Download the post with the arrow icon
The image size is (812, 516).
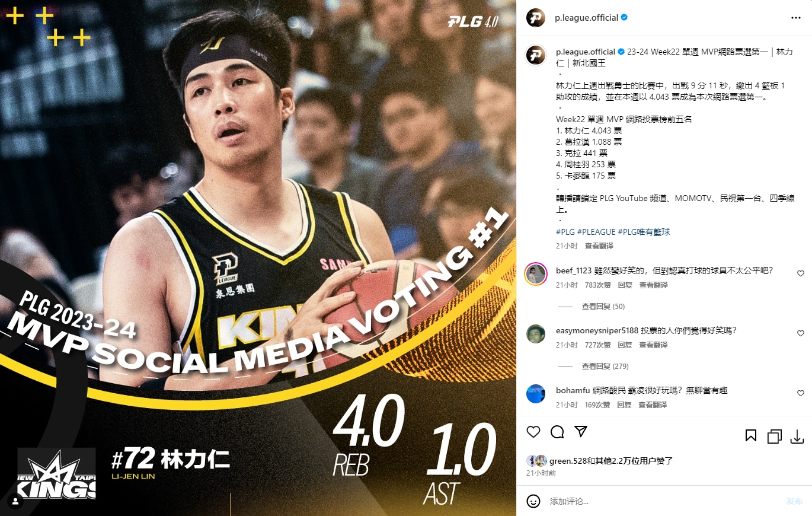[797, 437]
